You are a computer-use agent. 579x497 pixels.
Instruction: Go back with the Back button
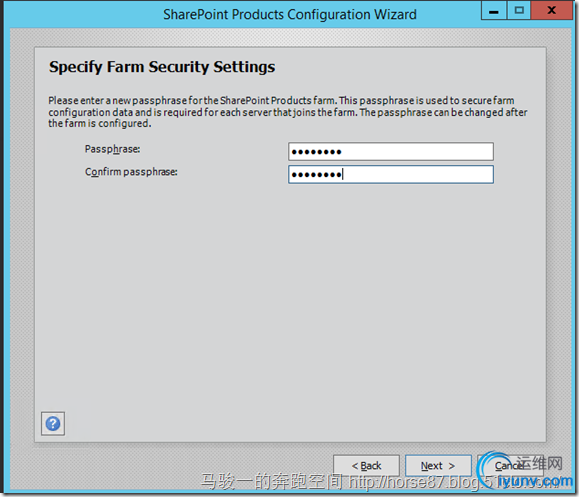[x=366, y=466]
